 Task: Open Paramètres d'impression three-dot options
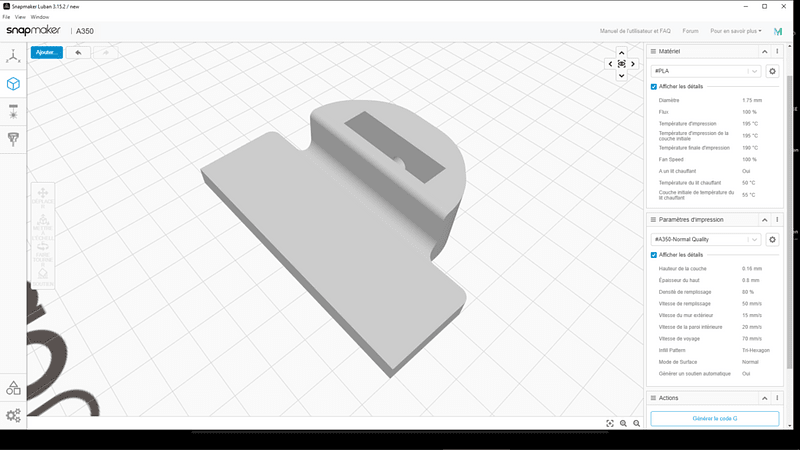pos(777,219)
